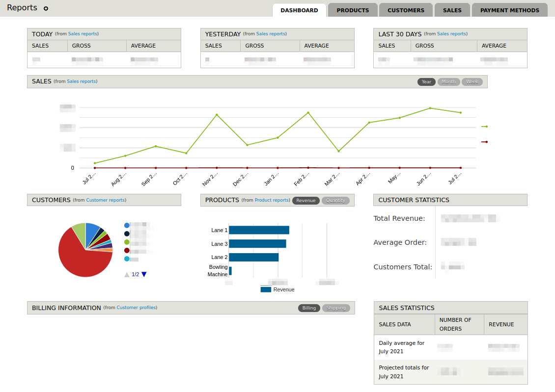Follow the Product reports link
Image resolution: width=555 pixels, height=392 pixels.
(x=272, y=200)
